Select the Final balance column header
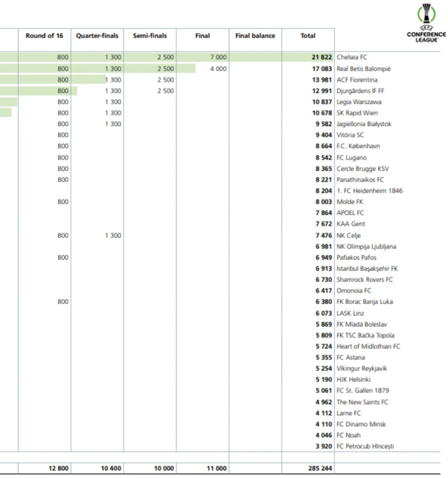Screen dimensions: 448x478 pos(255,36)
